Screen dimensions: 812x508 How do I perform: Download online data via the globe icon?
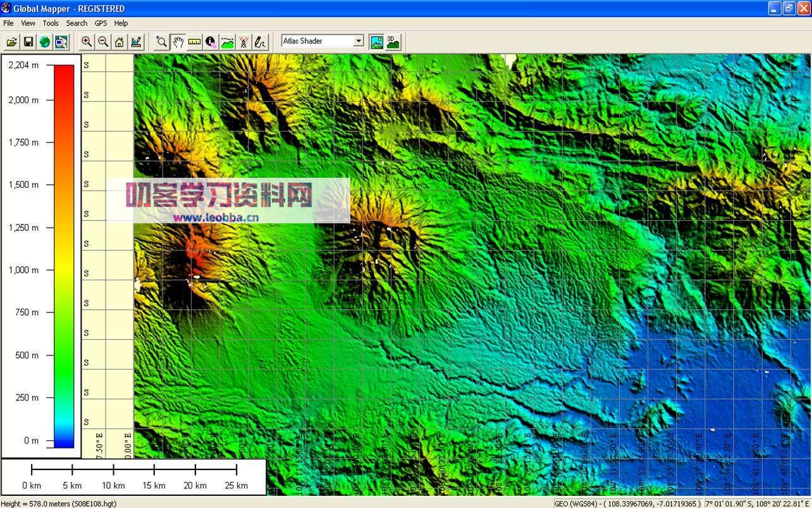coord(44,41)
